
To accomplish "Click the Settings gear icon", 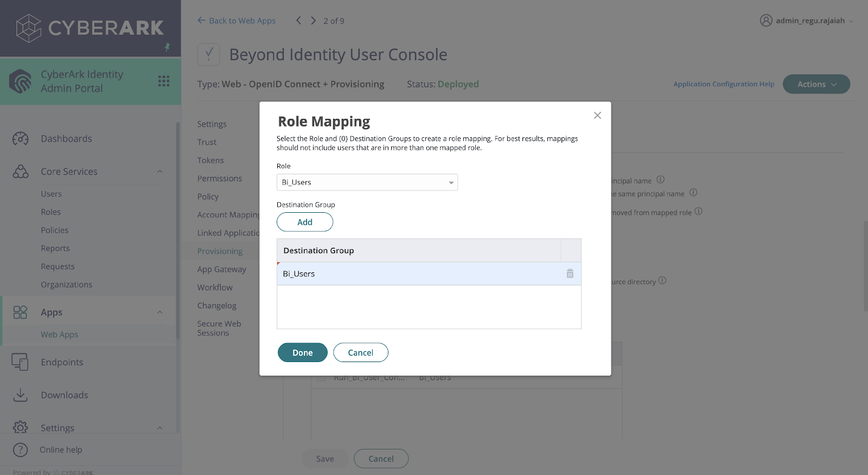I will point(20,428).
